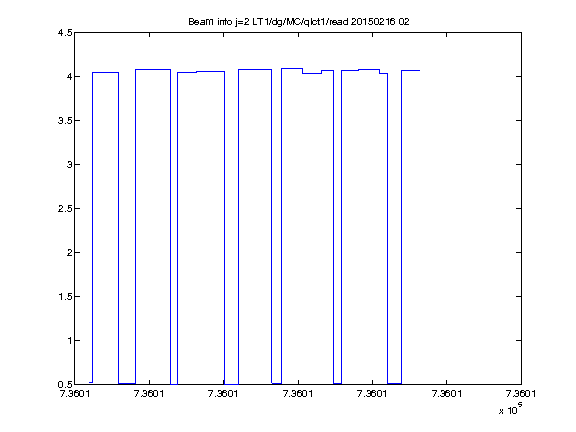This screenshot has width=576, height=432.
Task: Click the empty plot area right of the data
Action: point(470,220)
